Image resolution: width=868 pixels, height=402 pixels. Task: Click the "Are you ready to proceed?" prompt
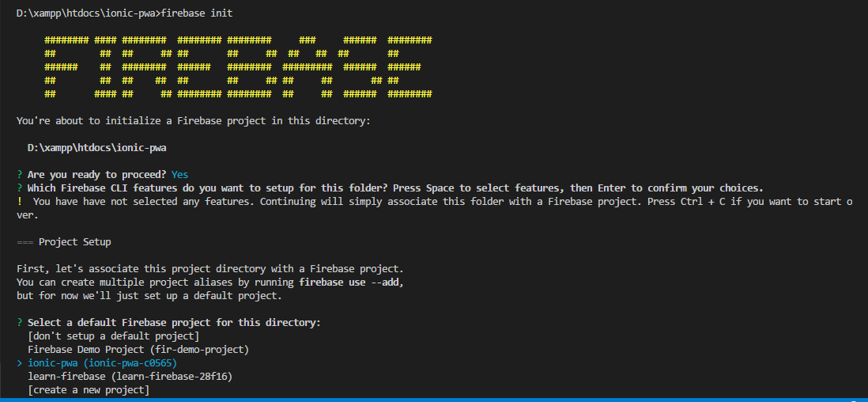click(97, 175)
